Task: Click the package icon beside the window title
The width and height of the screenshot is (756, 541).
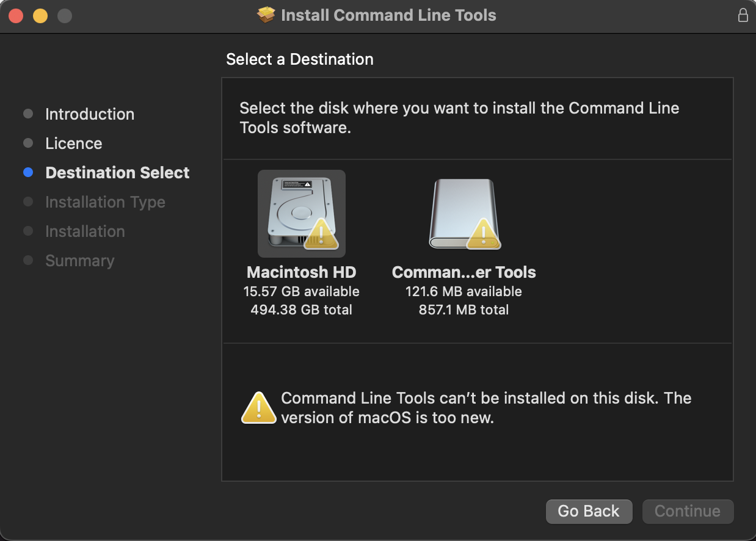Action: tap(266, 15)
